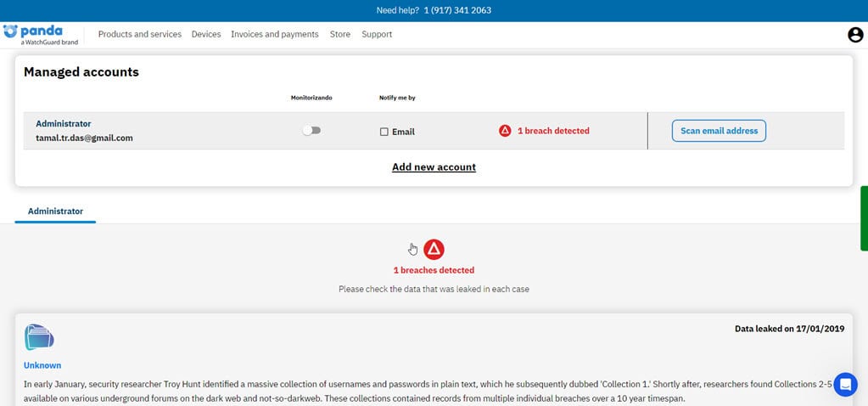
Task: Open the chat support bubble
Action: (x=845, y=385)
